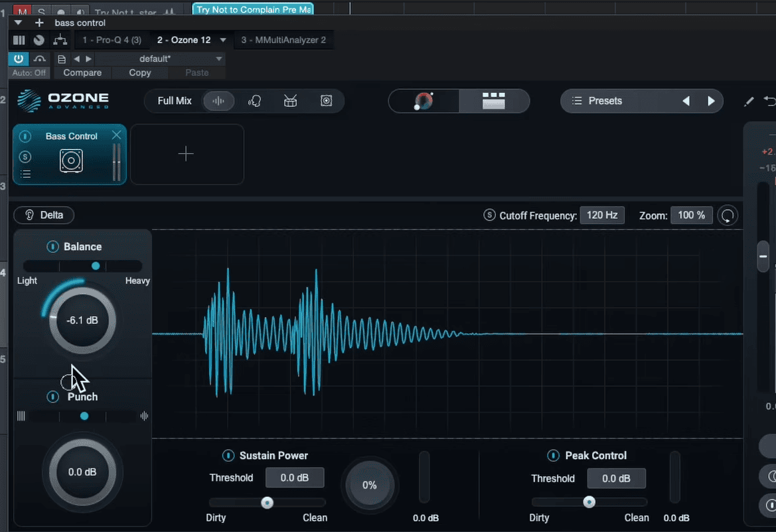This screenshot has width=776, height=532.
Task: Click the Compare button
Action: pyautogui.click(x=82, y=73)
